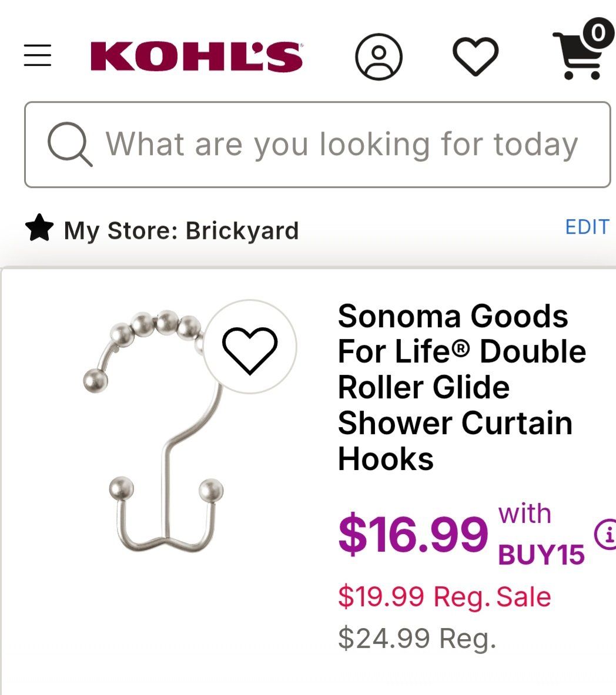This screenshot has height=695, width=616.
Task: Click the search magnifying glass icon
Action: [x=69, y=143]
